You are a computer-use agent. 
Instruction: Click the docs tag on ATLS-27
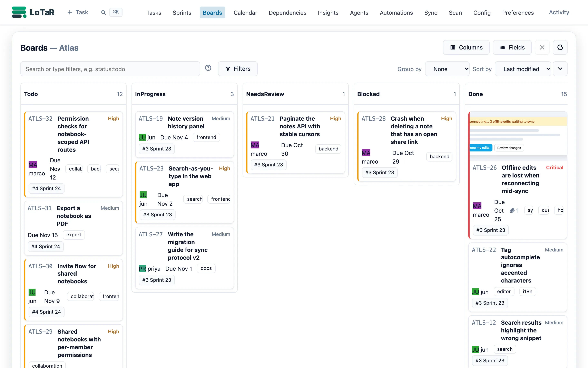206,268
